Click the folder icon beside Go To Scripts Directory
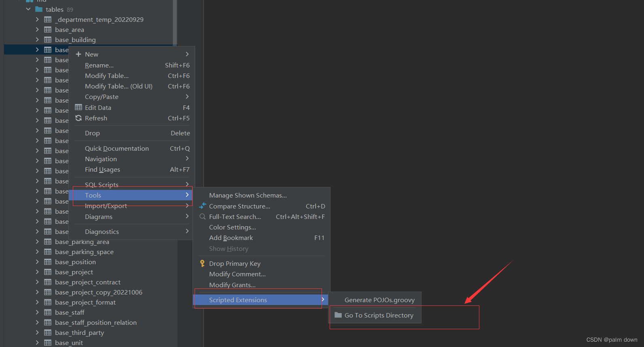The image size is (644, 347). 338,315
